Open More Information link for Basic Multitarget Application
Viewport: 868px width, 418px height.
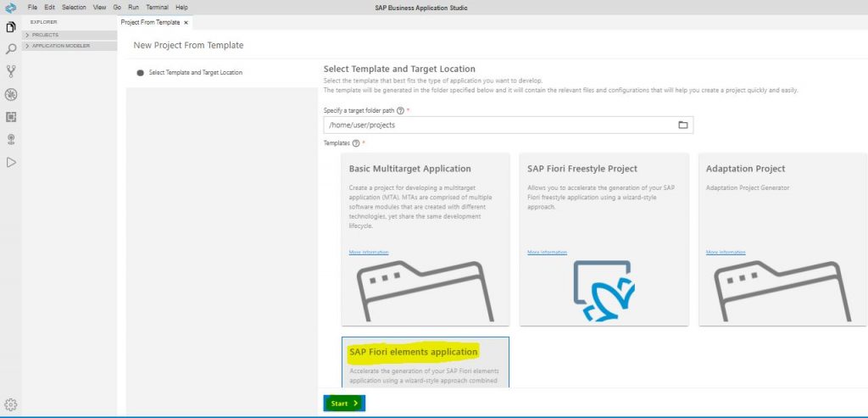(369, 253)
